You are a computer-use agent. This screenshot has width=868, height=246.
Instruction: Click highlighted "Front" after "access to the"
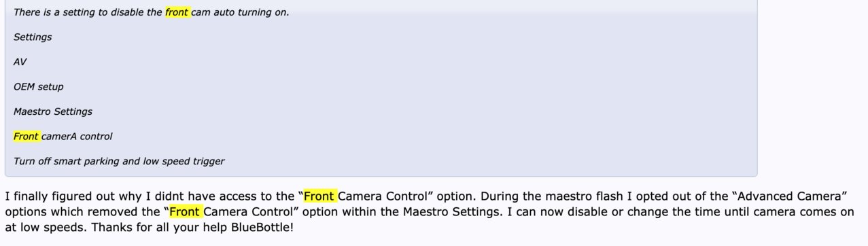(x=320, y=196)
